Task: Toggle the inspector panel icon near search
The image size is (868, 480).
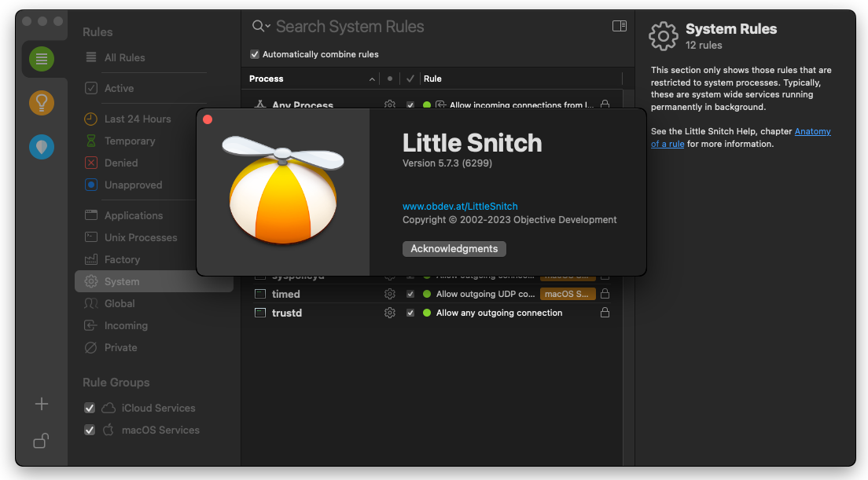Action: tap(620, 26)
